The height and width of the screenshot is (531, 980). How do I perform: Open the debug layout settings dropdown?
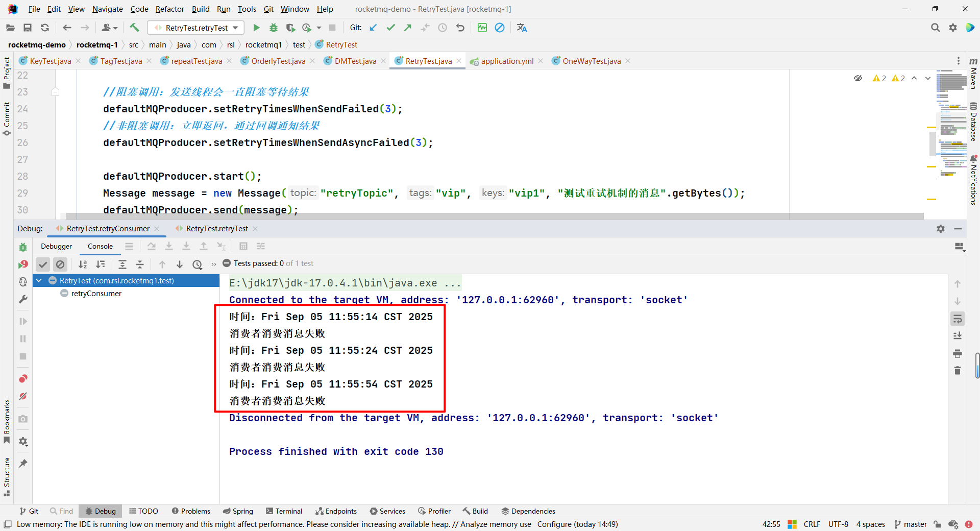tap(960, 247)
